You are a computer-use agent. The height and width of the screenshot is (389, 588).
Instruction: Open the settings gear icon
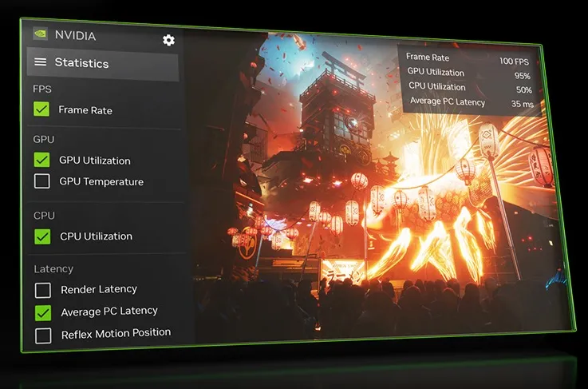tap(168, 40)
